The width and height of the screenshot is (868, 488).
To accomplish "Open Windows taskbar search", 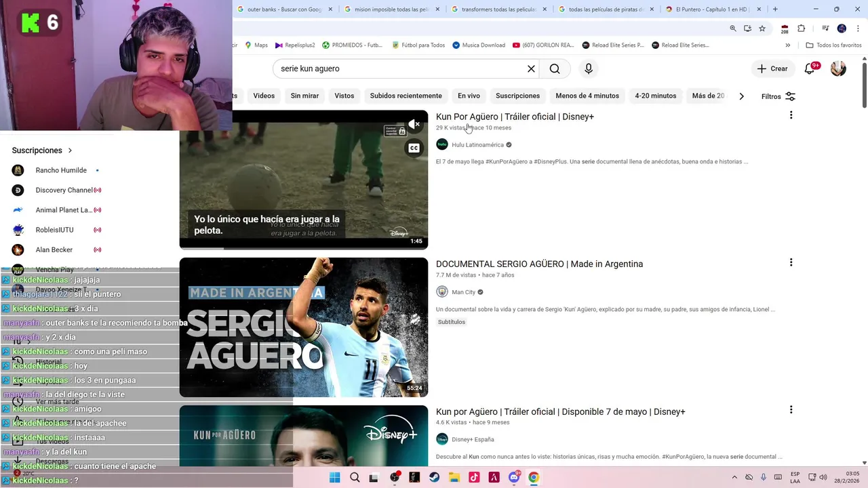I will click(x=355, y=477).
